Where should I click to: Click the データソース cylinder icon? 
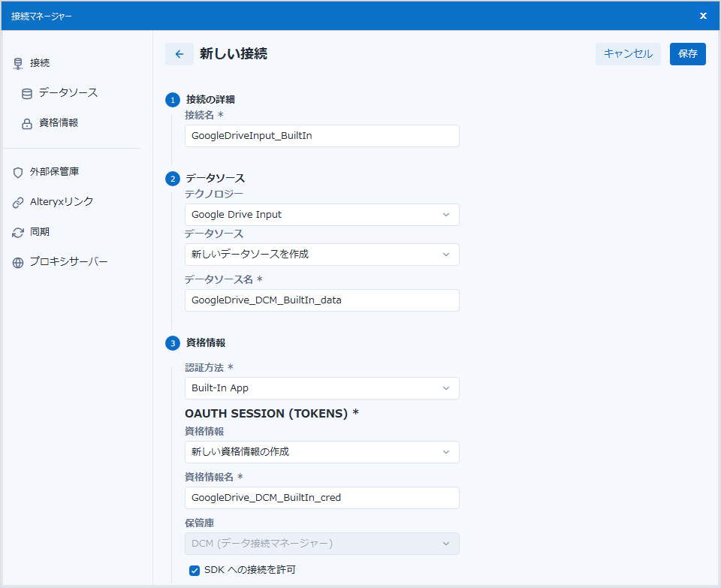[x=27, y=94]
